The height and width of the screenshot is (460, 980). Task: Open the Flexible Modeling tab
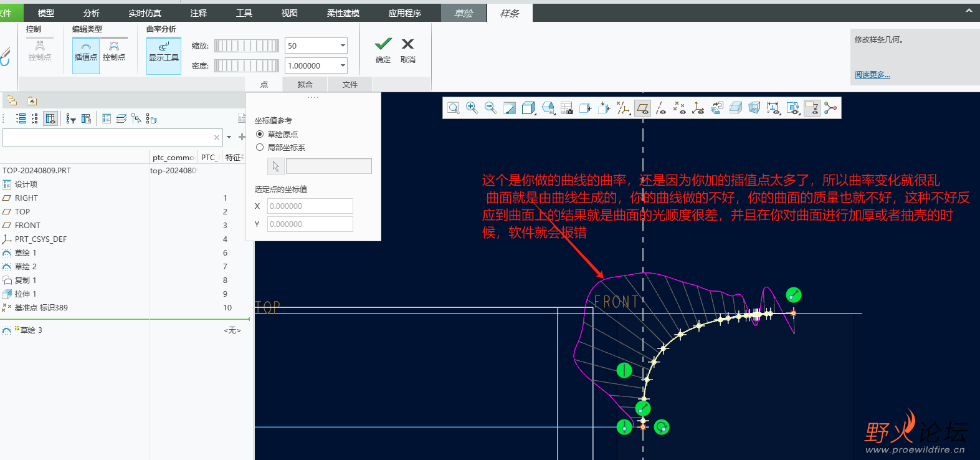[343, 13]
